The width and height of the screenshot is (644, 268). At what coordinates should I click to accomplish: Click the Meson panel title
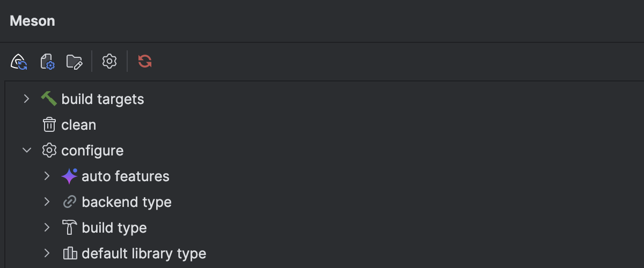pyautogui.click(x=32, y=21)
